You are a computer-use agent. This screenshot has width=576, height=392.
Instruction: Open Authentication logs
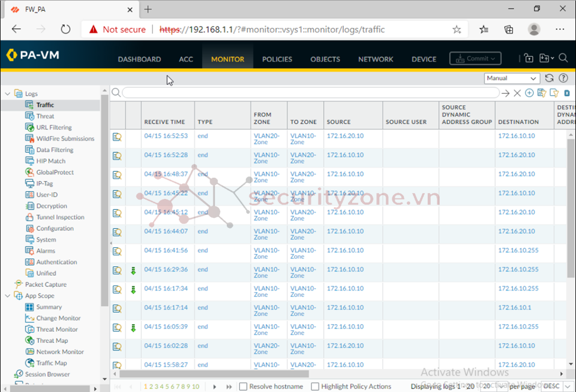[x=57, y=262]
